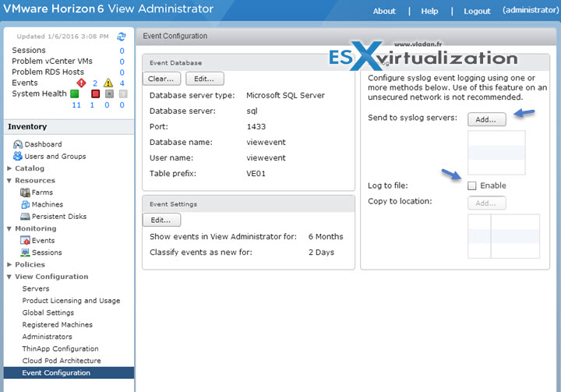Open Cloud Pod Architecture
Viewport: 561px width, 392px height.
[62, 361]
